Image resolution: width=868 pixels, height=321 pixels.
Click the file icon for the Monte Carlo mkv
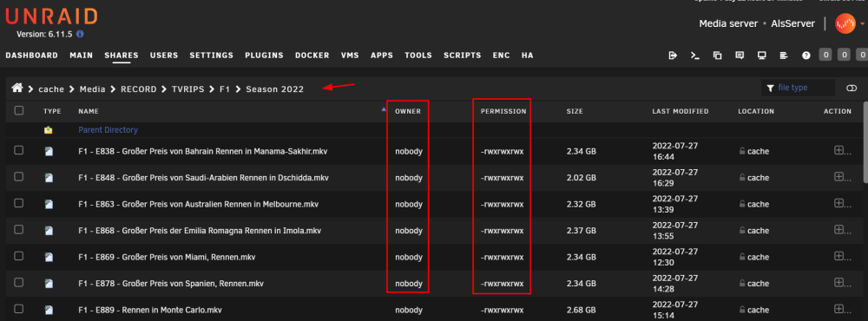49,310
